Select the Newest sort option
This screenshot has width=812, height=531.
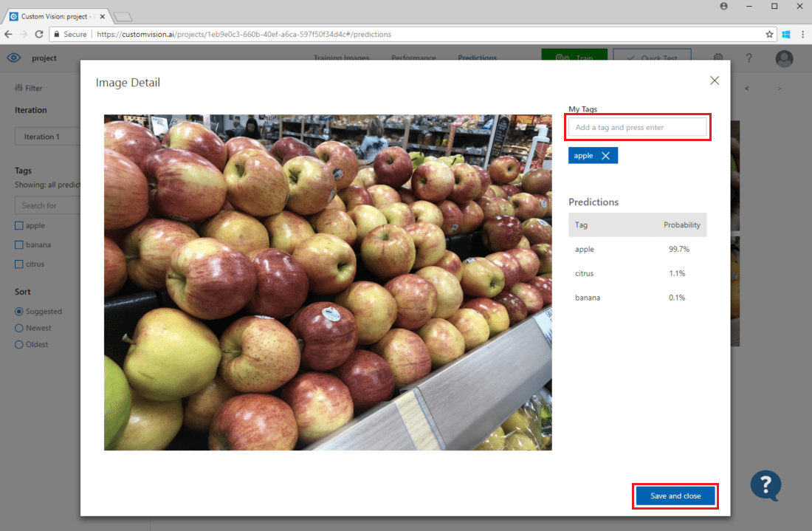coord(18,327)
